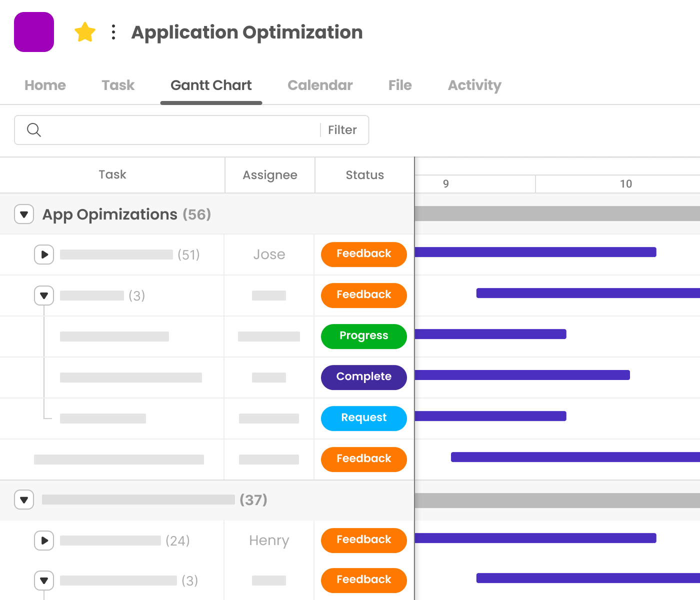
Task: Click the purple project color square
Action: [x=34, y=32]
